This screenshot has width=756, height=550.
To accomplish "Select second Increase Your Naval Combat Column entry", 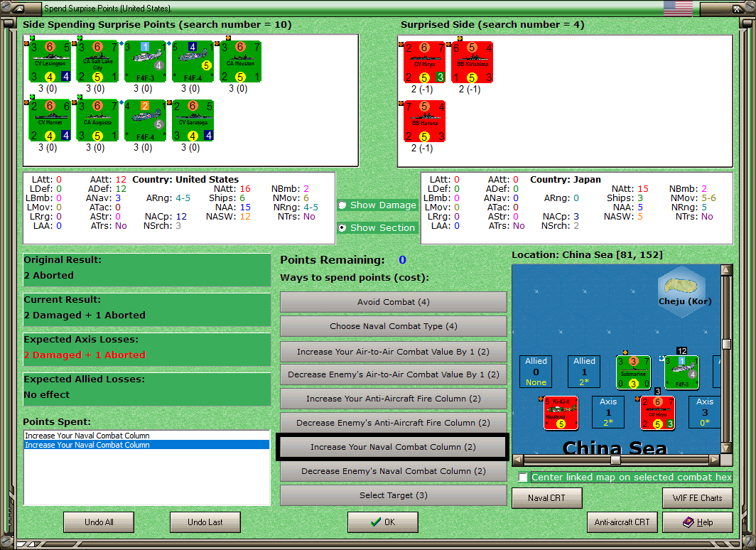I will (x=146, y=445).
